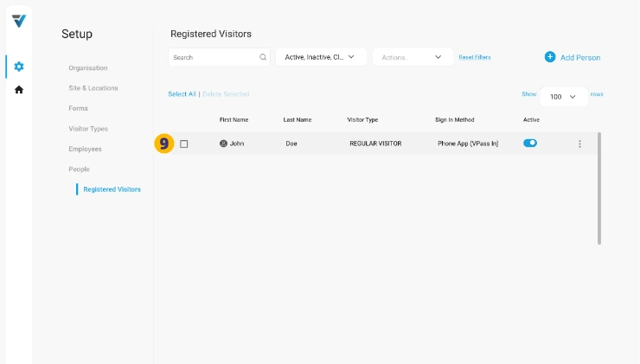Screen dimensions: 640x364
Task: Click in the Search input field
Action: coord(213,57)
